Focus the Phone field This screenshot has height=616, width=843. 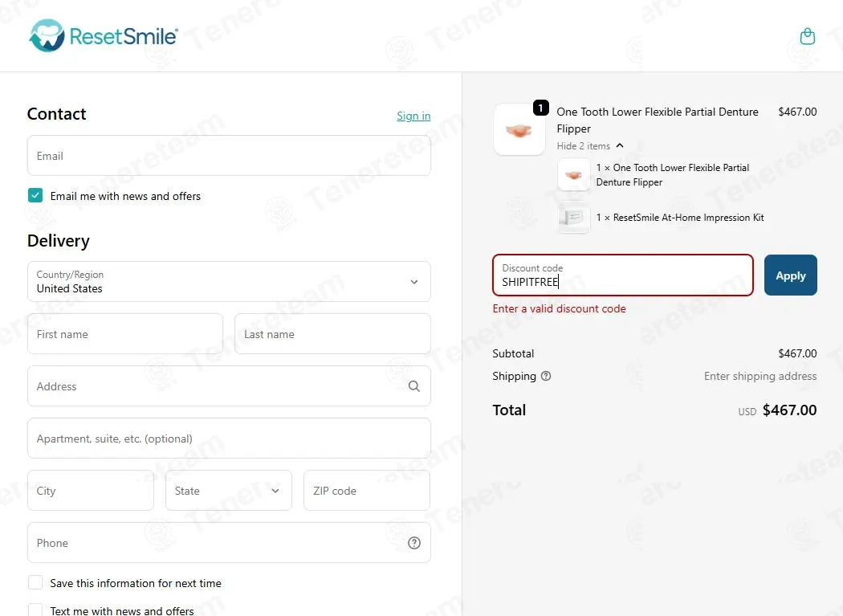229,543
